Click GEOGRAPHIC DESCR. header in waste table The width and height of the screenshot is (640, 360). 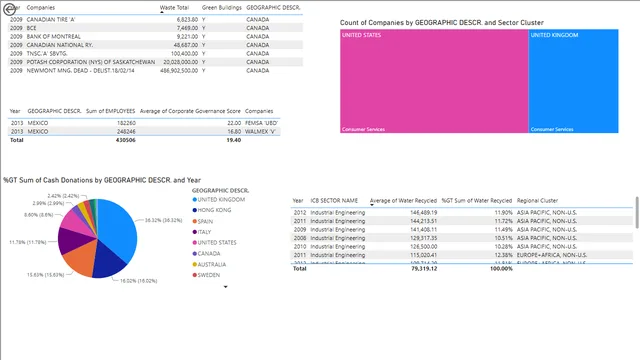273,7
